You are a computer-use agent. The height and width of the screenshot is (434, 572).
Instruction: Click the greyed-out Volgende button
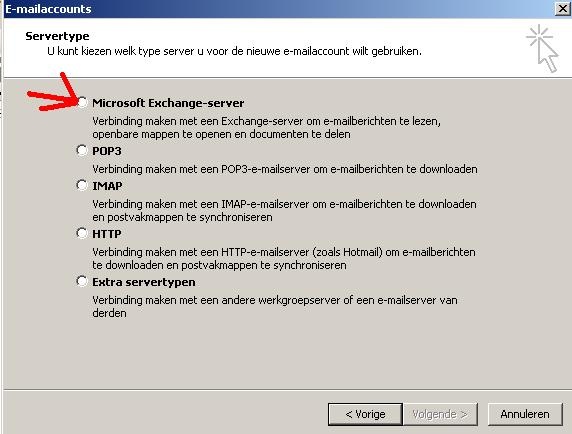[x=440, y=414]
